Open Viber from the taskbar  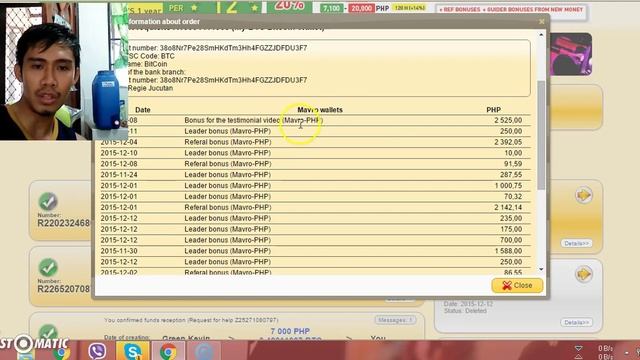point(97,351)
